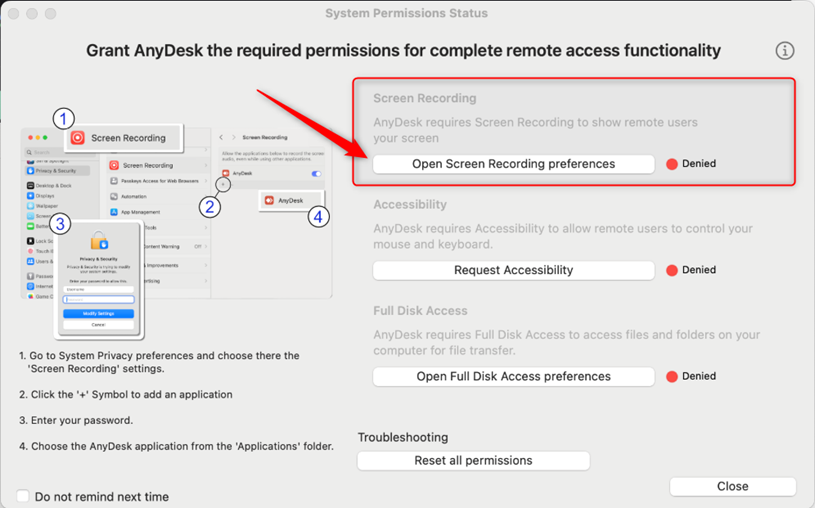The width and height of the screenshot is (815, 508).
Task: Click the 'AnyDesk requires Accessibility' description
Action: 563,237
